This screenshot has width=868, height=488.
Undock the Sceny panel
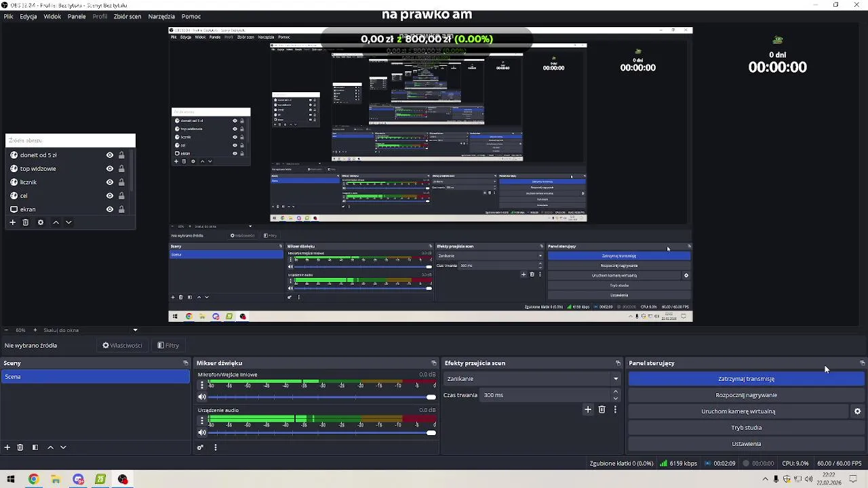point(185,363)
